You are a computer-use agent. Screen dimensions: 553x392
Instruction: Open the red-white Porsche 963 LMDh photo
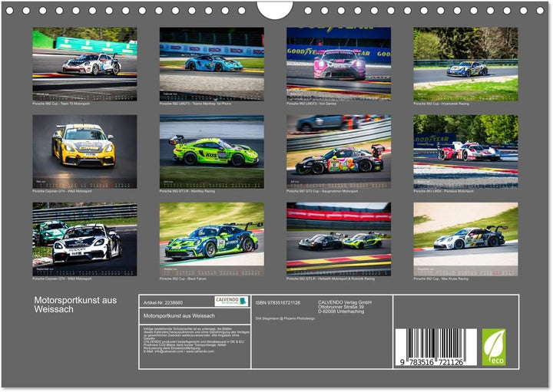[465, 151]
